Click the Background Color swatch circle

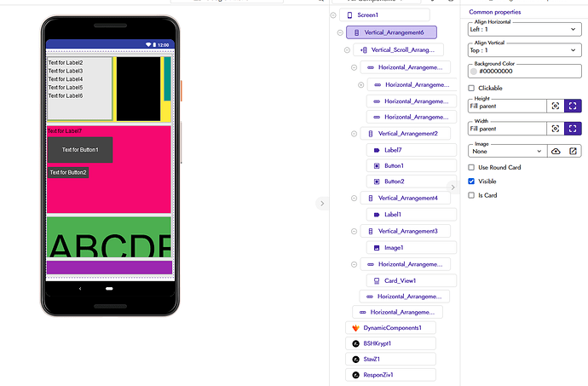coord(474,72)
